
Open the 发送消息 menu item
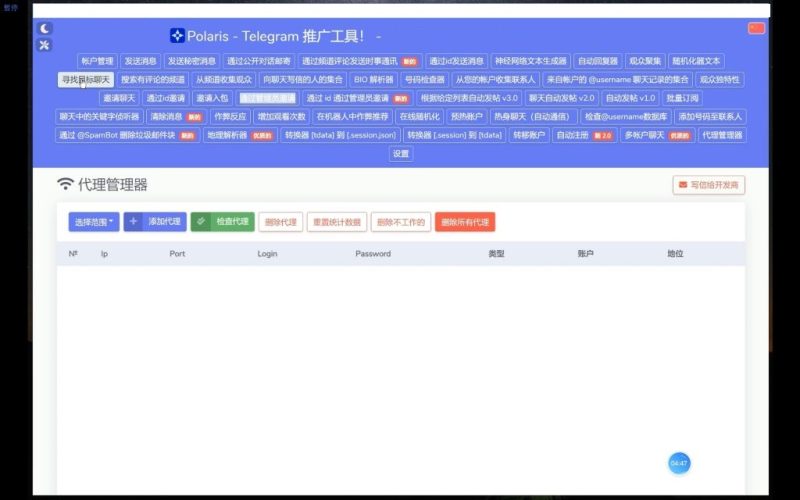[x=141, y=61]
